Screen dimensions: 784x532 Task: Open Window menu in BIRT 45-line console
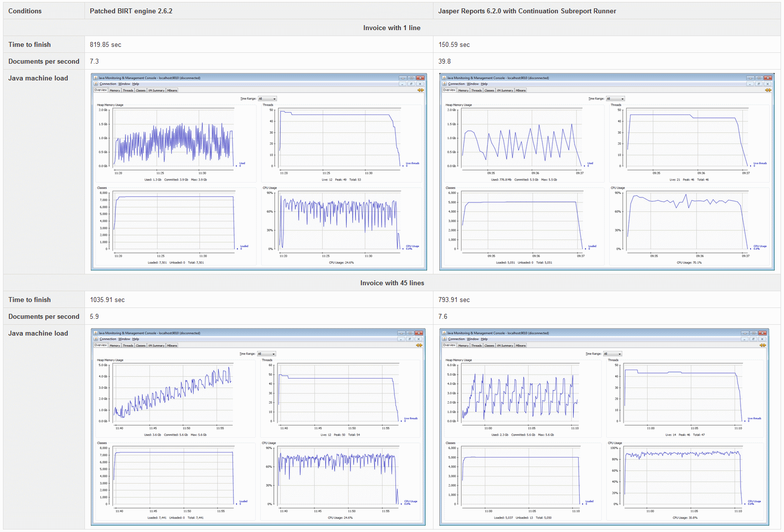point(124,339)
